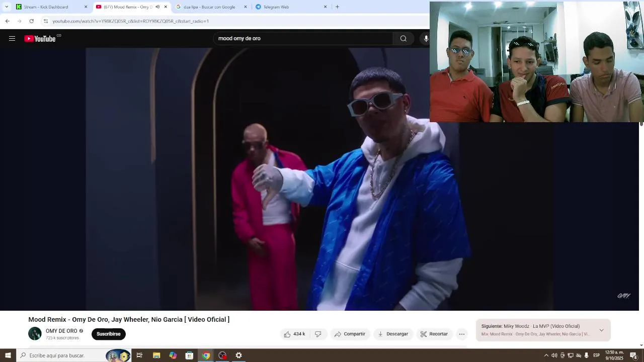Click the video title Mood Remix text

click(x=129, y=320)
